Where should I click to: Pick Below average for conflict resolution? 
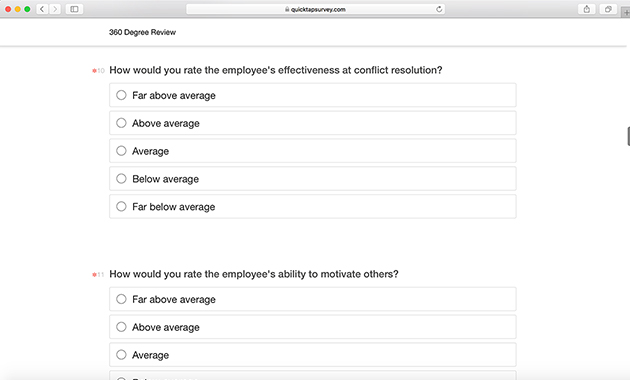click(x=313, y=178)
